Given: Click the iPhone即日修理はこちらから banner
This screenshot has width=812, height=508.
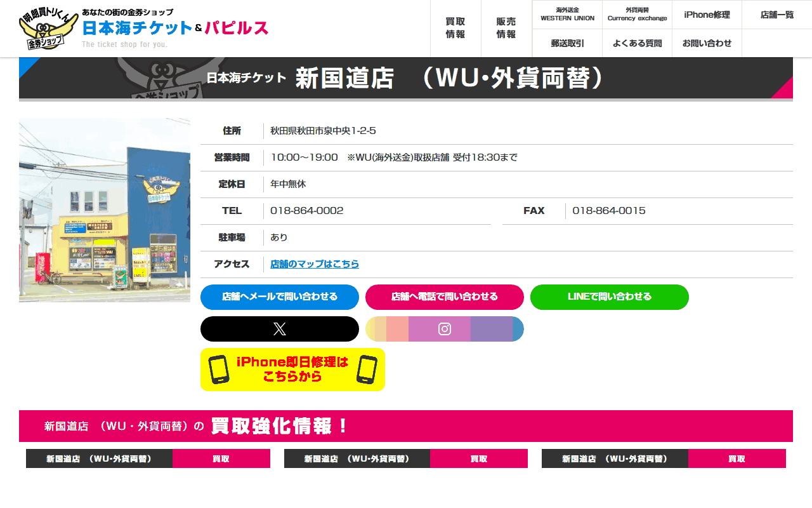Looking at the screenshot, I should tap(292, 370).
